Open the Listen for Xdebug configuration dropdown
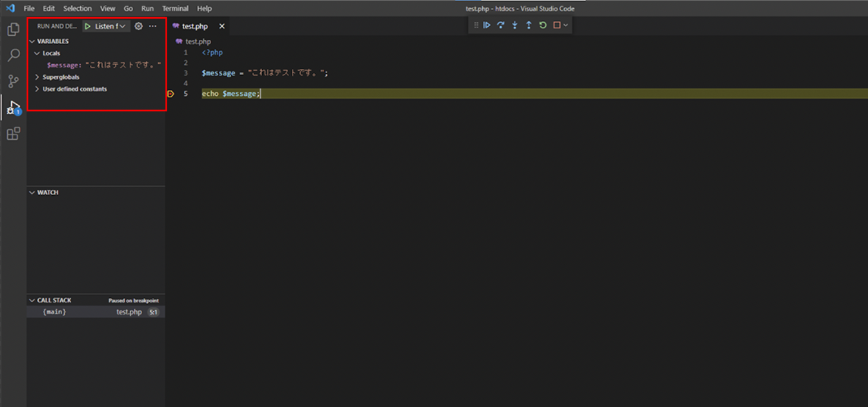 pyautogui.click(x=111, y=26)
